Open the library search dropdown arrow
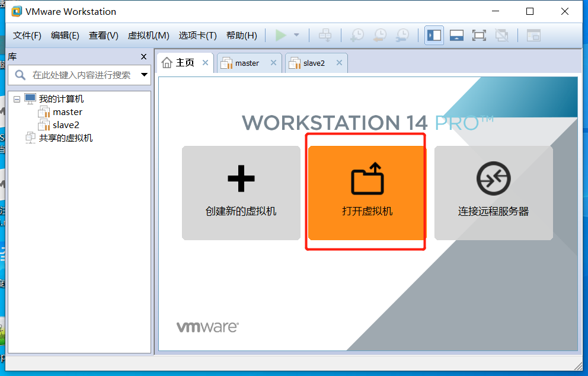The width and height of the screenshot is (588, 376). click(x=144, y=75)
